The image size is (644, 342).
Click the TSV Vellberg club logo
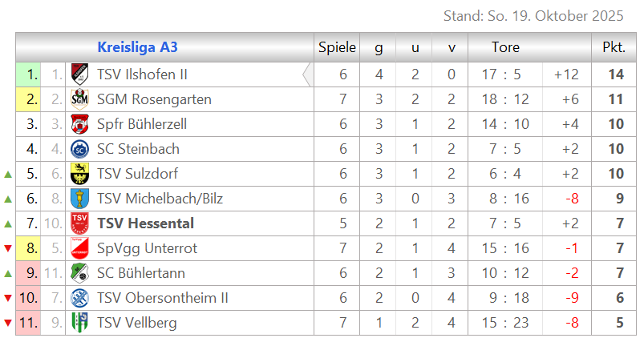(79, 323)
